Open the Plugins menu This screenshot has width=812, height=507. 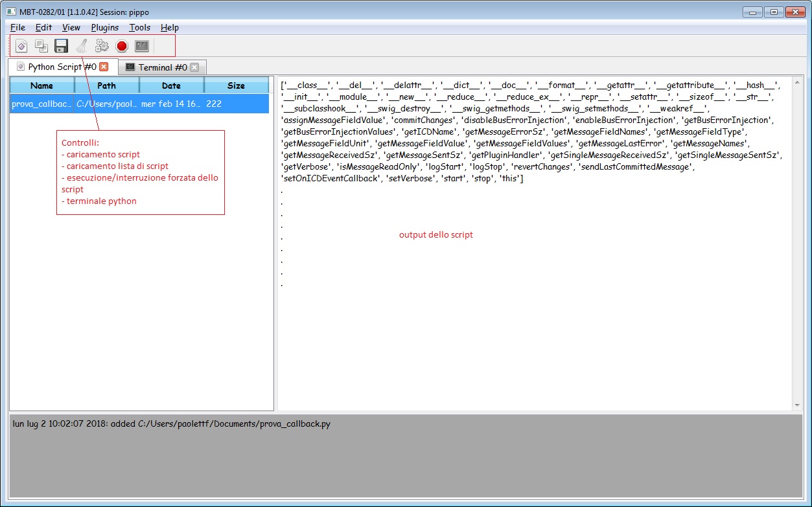(x=104, y=27)
